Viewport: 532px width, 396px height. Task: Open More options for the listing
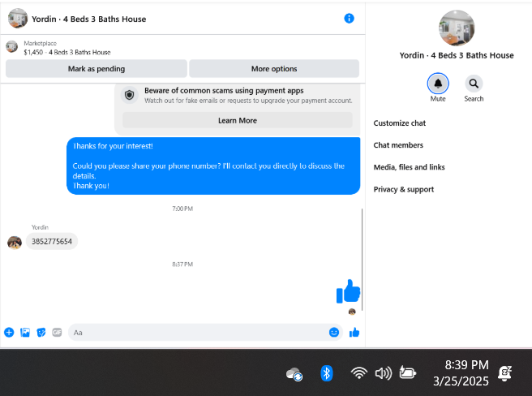point(274,69)
